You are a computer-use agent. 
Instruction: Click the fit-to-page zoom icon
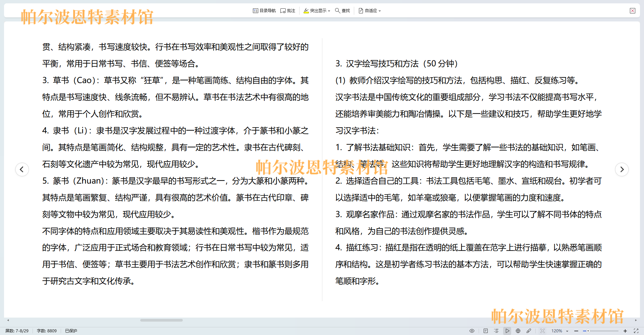(x=542, y=331)
